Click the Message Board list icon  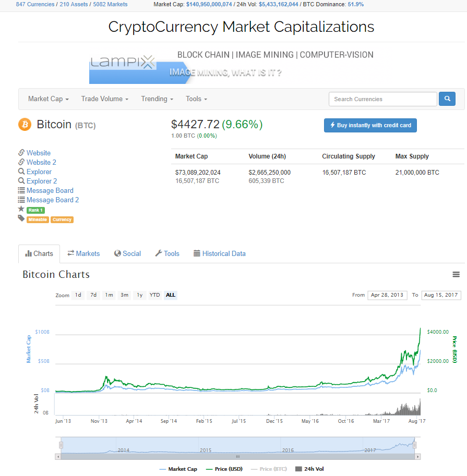[21, 190]
